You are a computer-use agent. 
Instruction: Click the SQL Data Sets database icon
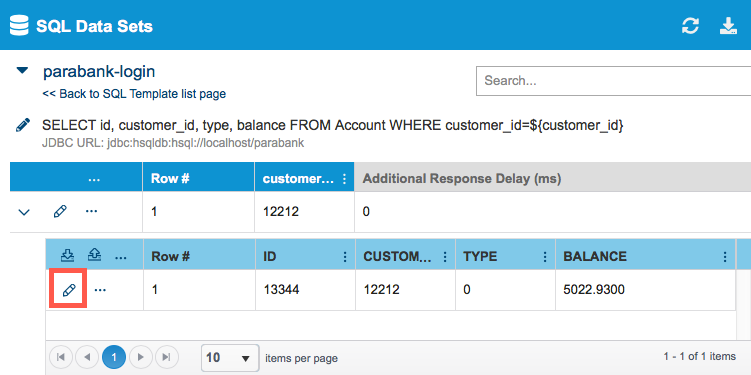pyautogui.click(x=19, y=25)
